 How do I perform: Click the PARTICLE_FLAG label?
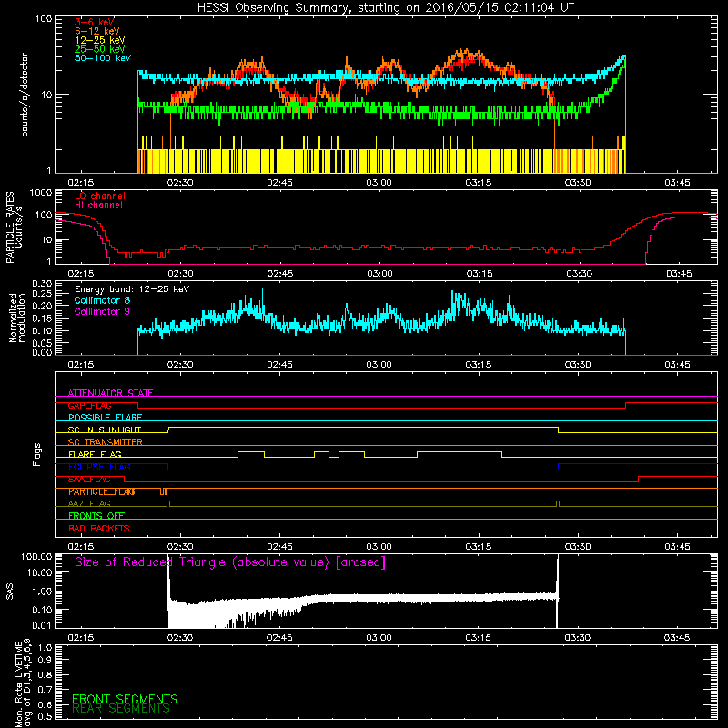102,491
